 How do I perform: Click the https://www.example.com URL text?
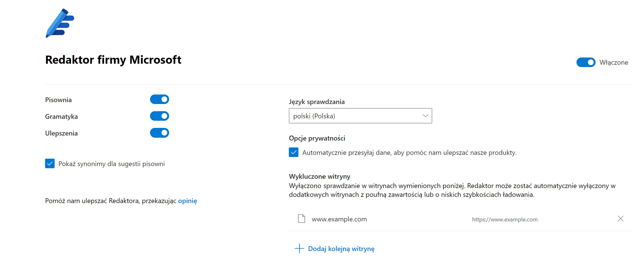coord(505,220)
